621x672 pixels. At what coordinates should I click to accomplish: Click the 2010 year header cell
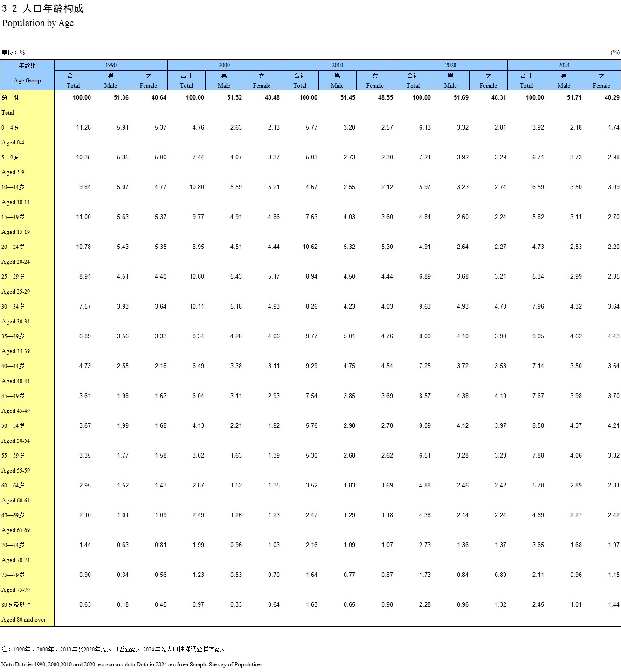(x=338, y=65)
